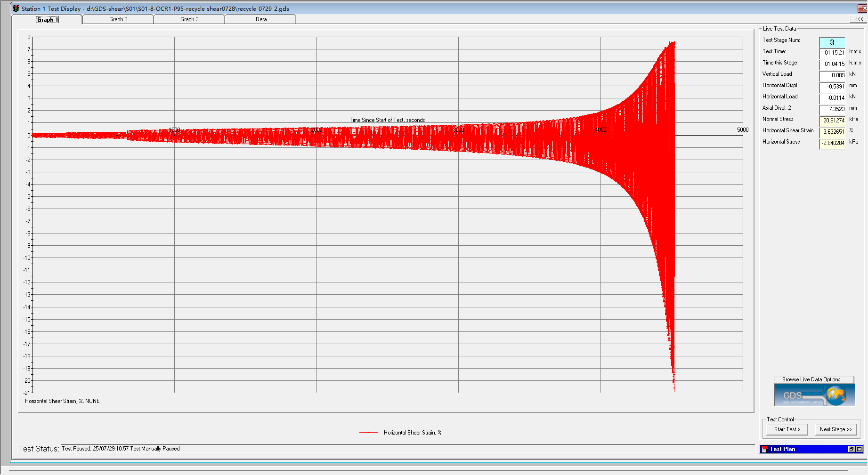Screen dimensions: 868x475
Task: Collapse the Live Test Data panel
Action: pyautogui.click(x=859, y=19)
